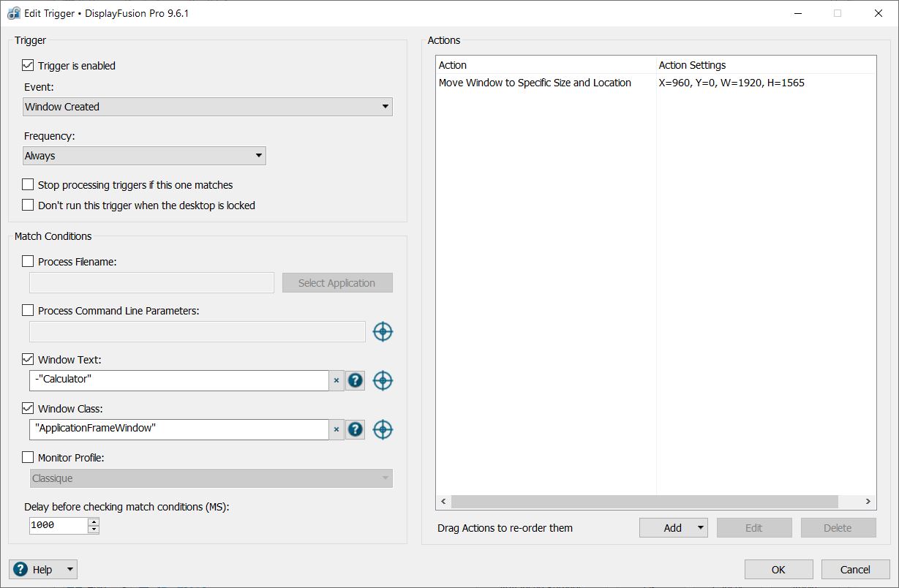Screen dimensions: 899x588
Task: Open the Add actions dropdown arrow
Action: (x=700, y=528)
